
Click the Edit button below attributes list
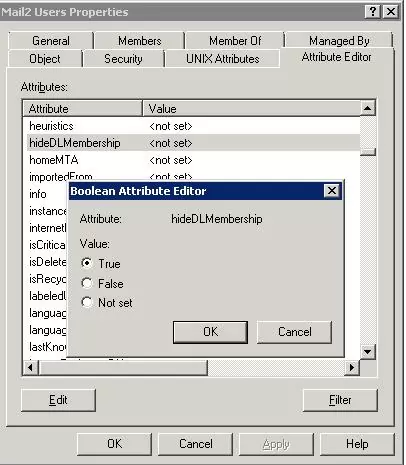click(x=58, y=400)
